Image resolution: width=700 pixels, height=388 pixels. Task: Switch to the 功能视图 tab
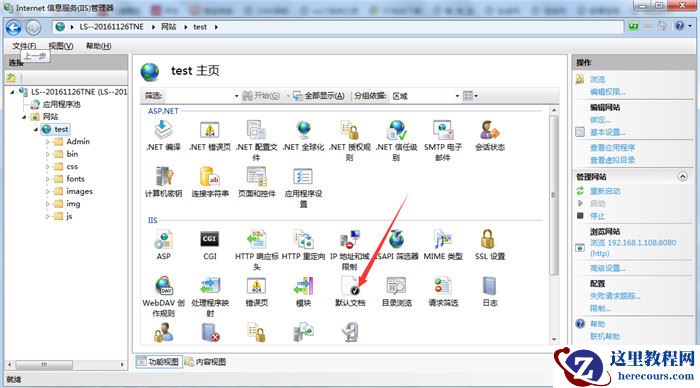(159, 362)
